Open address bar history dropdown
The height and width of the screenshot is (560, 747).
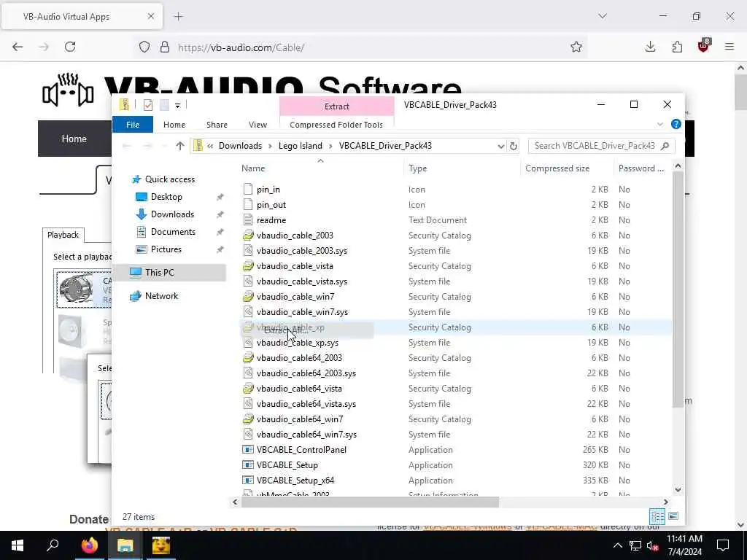(500, 146)
